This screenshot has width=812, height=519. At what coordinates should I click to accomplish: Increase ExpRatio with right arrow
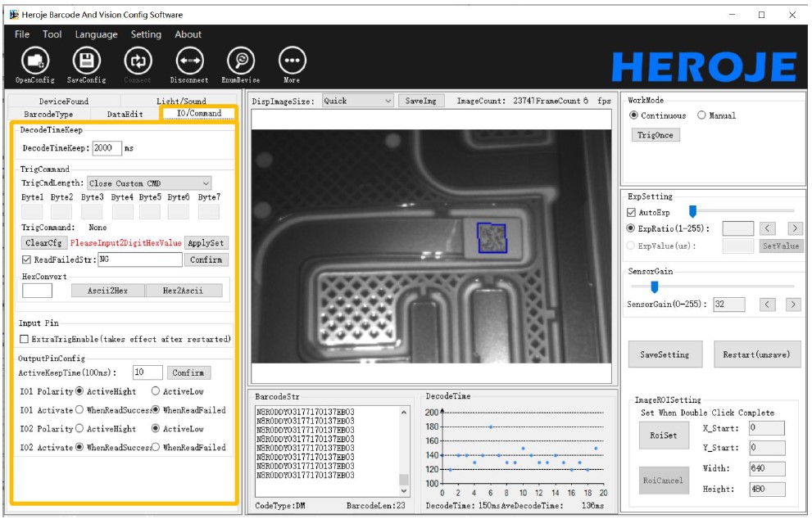795,228
